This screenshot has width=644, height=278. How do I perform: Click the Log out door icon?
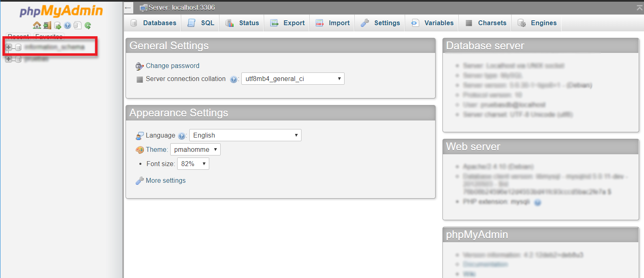click(48, 26)
